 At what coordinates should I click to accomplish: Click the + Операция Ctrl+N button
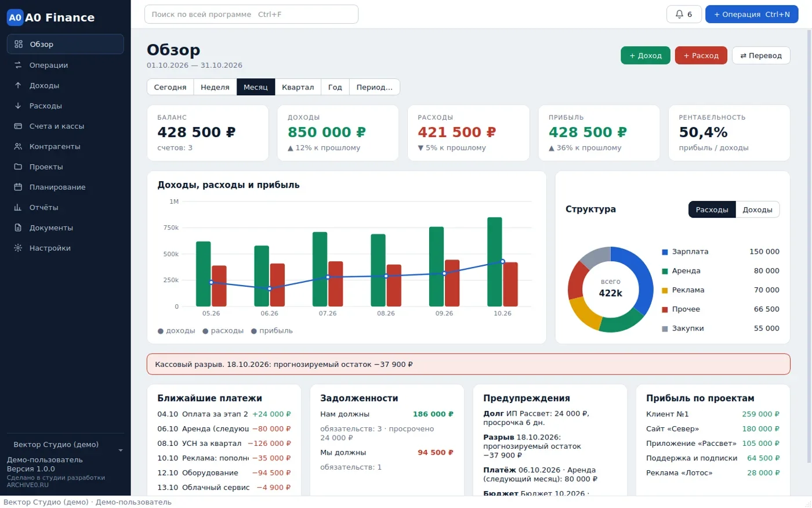752,15
